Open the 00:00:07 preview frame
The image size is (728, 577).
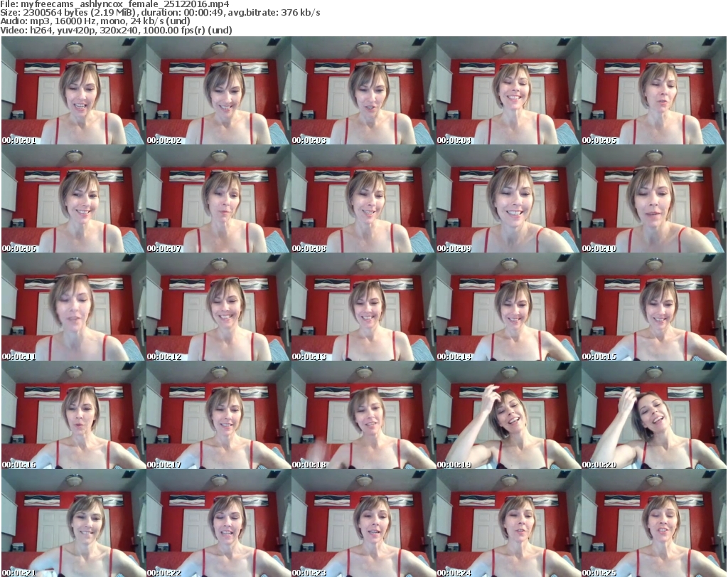(x=219, y=198)
